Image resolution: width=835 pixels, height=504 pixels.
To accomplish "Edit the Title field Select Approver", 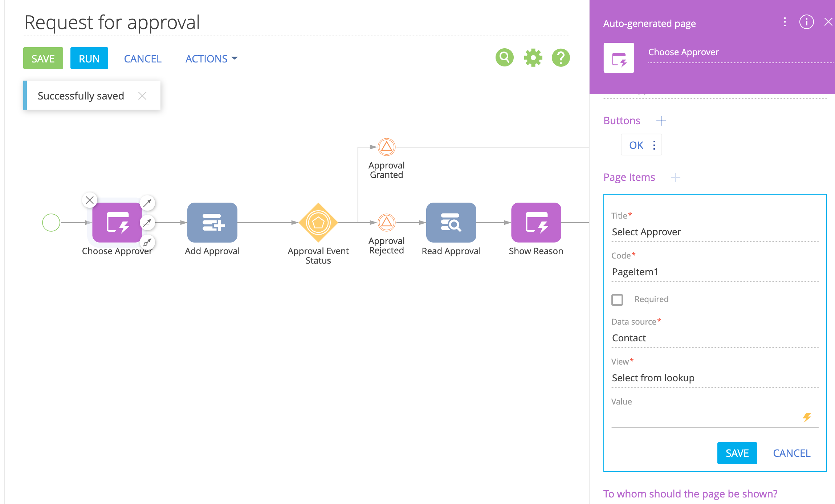I will click(715, 232).
